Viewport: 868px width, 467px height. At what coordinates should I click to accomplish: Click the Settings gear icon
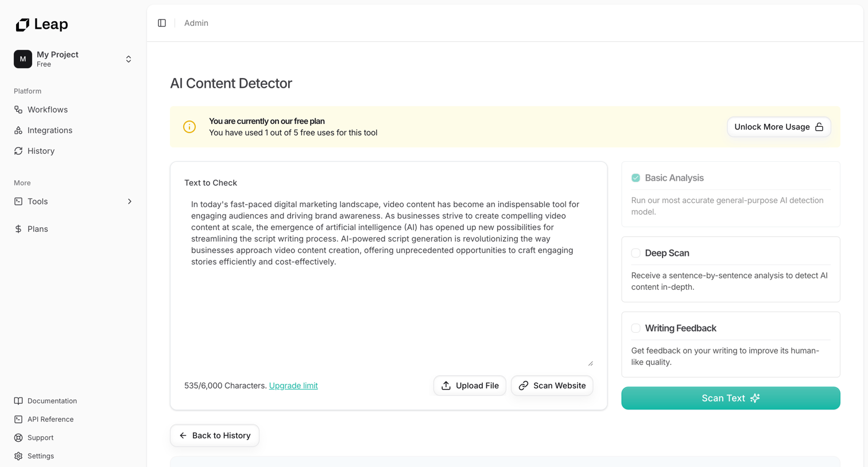pos(18,456)
